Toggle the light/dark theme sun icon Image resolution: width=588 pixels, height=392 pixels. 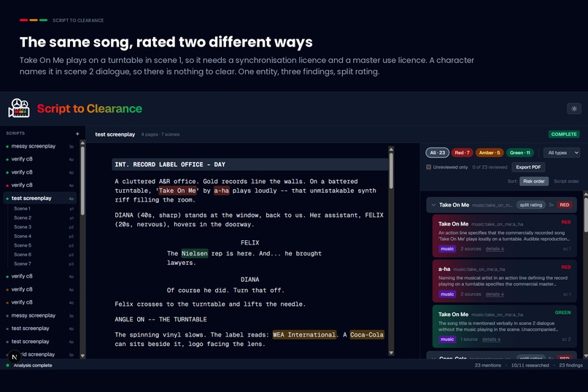pyautogui.click(x=573, y=109)
